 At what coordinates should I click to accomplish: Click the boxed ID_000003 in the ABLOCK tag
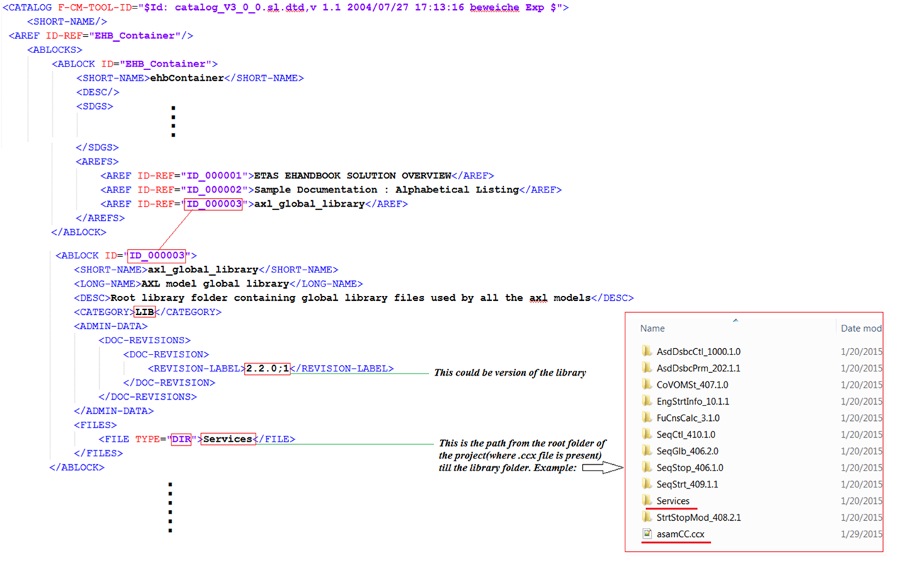[156, 255]
